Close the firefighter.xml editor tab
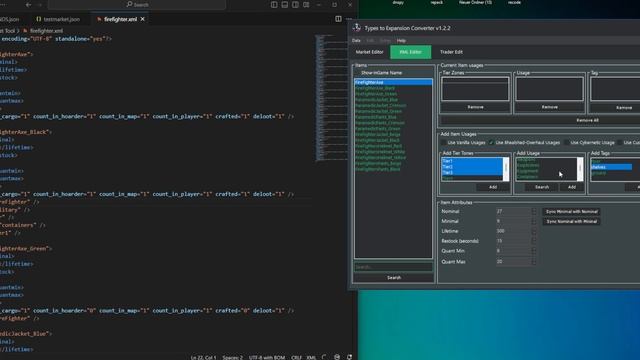640x360 pixels. coord(142,19)
